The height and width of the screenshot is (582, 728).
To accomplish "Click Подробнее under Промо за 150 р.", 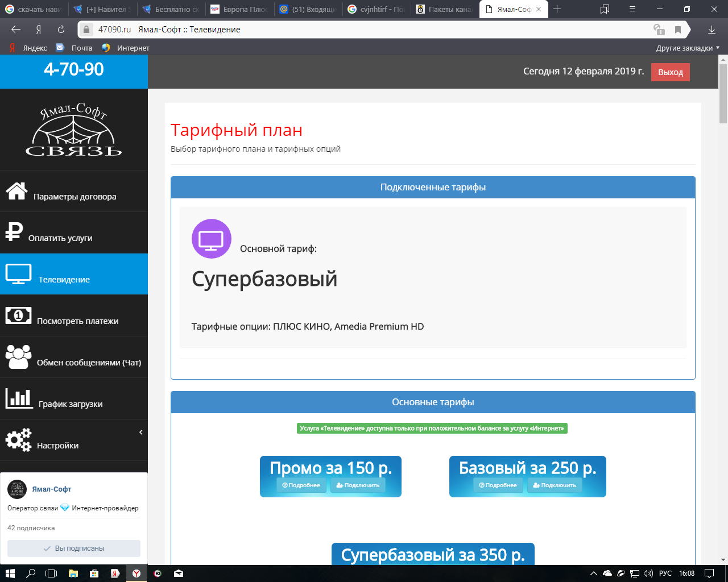I will click(301, 485).
